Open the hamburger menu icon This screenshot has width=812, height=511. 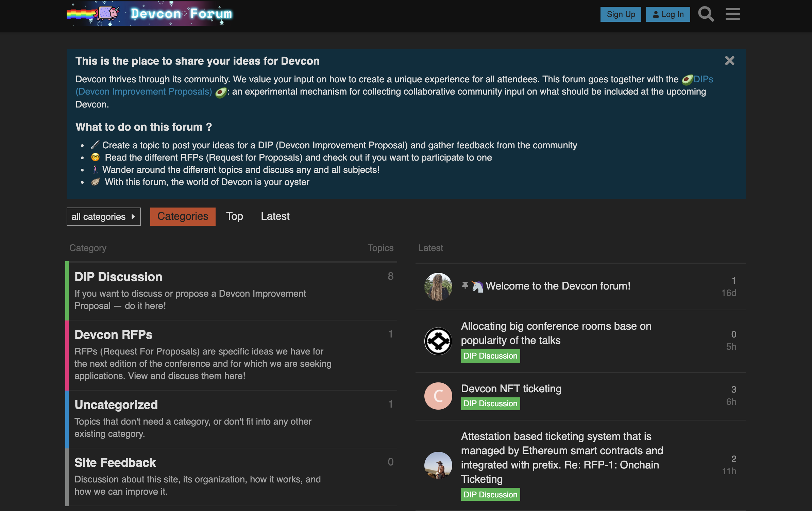tap(732, 14)
